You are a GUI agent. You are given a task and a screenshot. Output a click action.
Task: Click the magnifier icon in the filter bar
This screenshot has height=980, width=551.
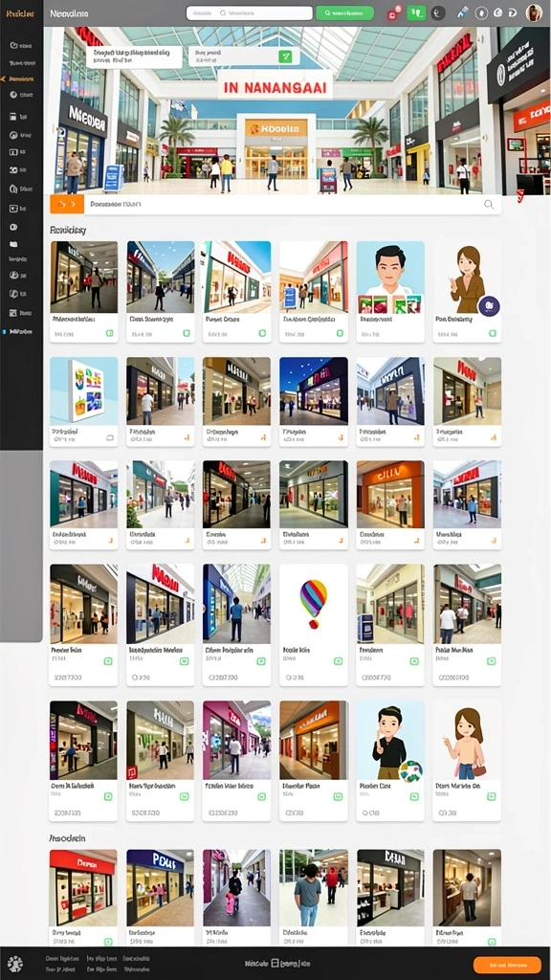tap(489, 205)
